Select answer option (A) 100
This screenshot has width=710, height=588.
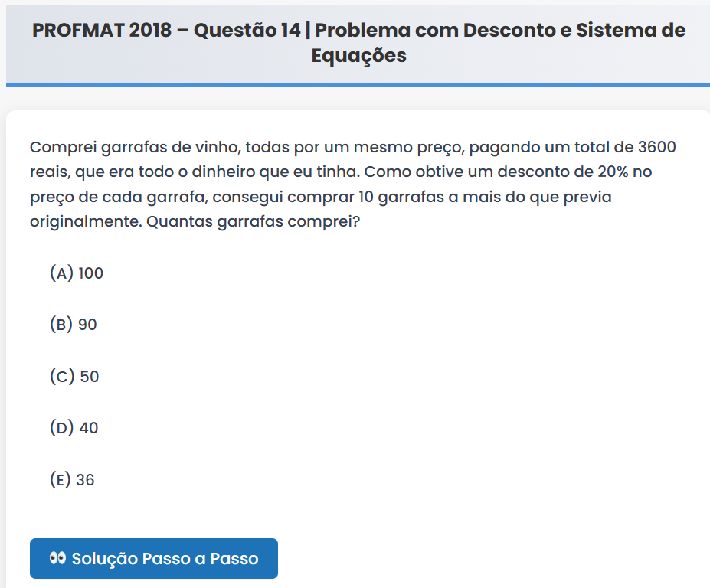77,273
